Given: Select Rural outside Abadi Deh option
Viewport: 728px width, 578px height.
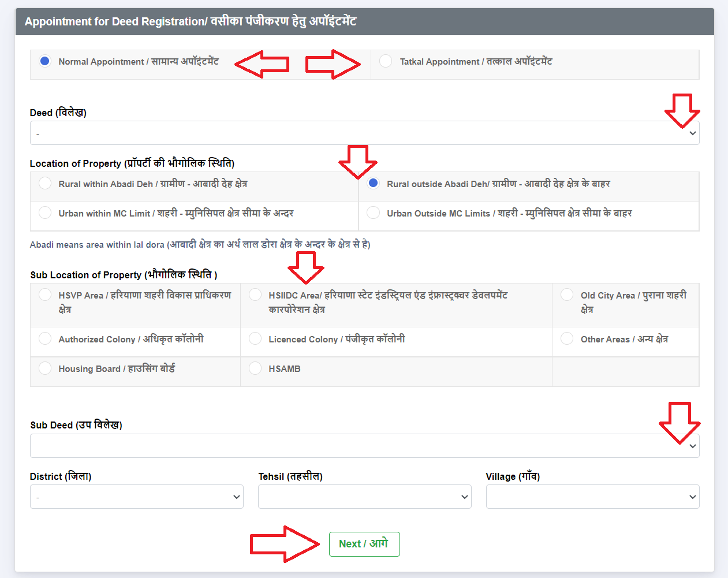Looking at the screenshot, I should tap(374, 184).
